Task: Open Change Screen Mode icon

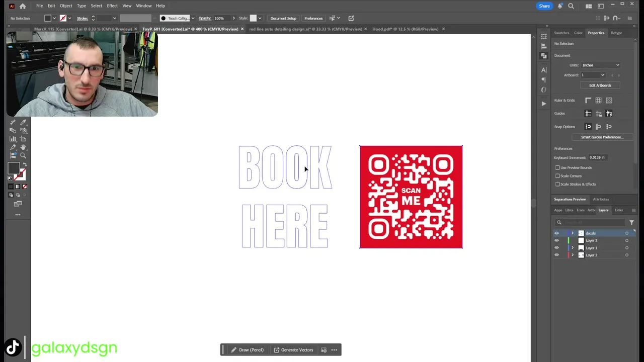Action: point(18,204)
